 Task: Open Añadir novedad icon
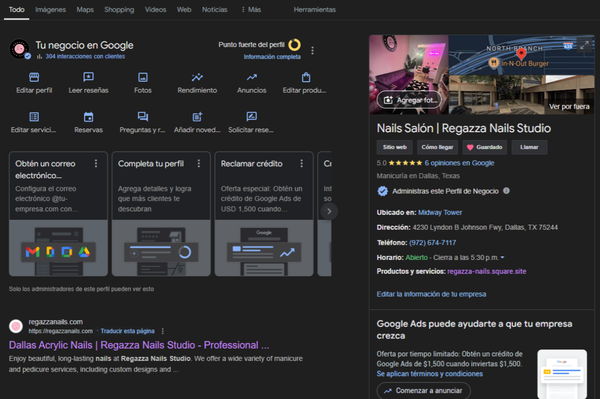197,117
